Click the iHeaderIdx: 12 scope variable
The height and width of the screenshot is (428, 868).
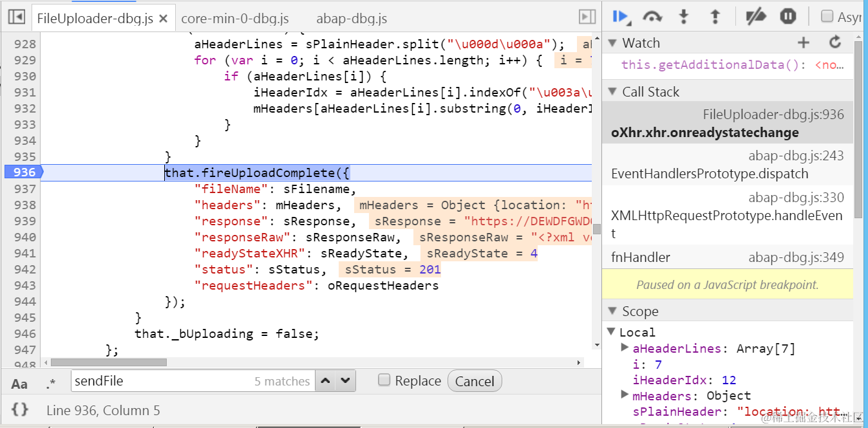coord(684,380)
